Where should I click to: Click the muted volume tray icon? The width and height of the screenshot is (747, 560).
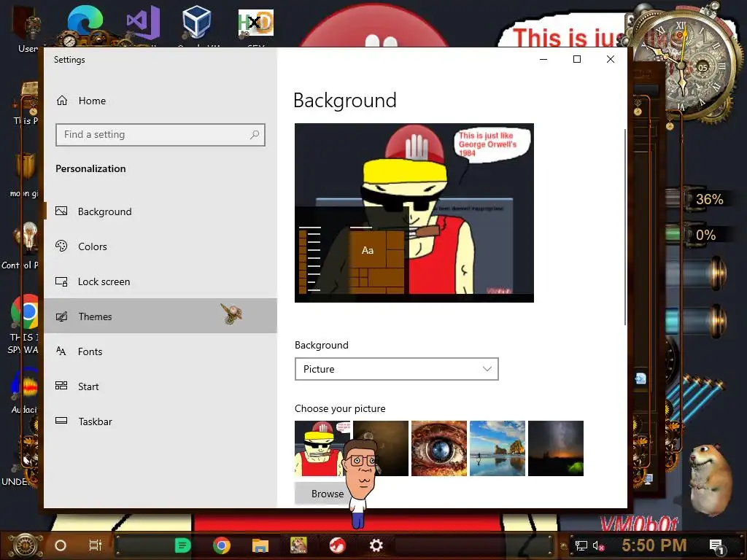pos(598,545)
